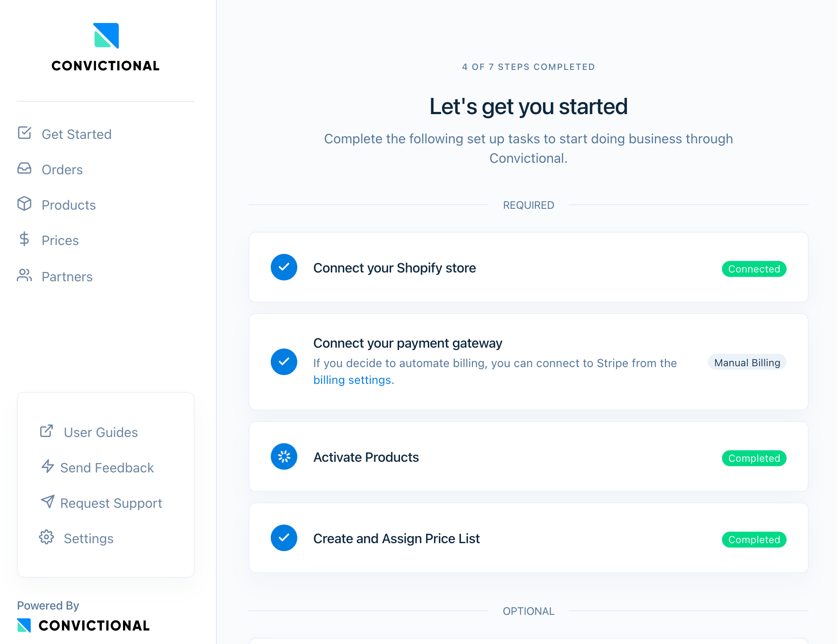Click the Partners people icon
Viewport: 837px width, 644px height.
pos(24,276)
